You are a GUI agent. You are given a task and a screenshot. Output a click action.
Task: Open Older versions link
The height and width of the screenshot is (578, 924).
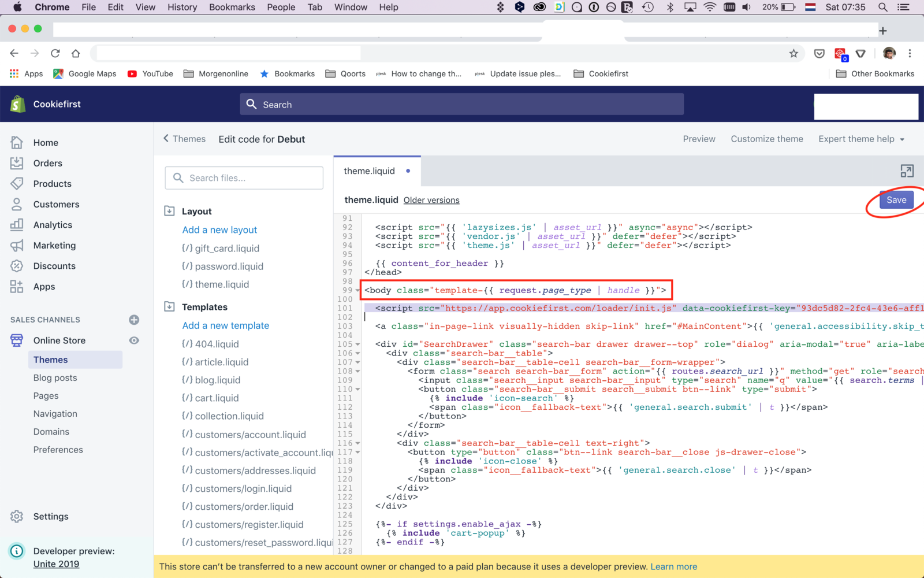[431, 200]
